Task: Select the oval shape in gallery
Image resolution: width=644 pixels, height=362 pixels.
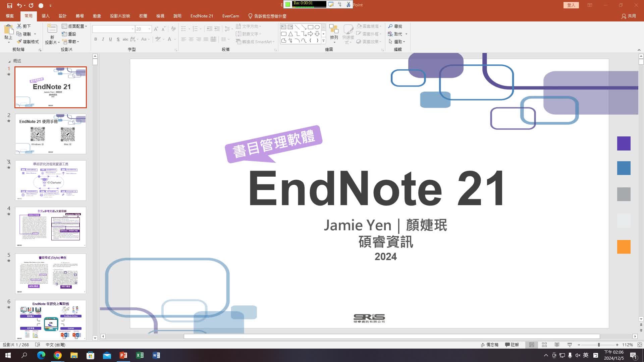Action: pyautogui.click(x=317, y=27)
